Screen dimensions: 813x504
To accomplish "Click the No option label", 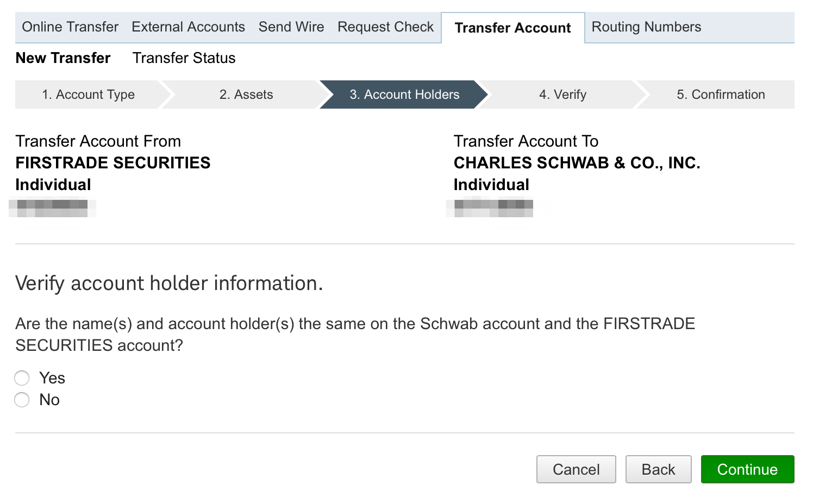I will click(49, 400).
